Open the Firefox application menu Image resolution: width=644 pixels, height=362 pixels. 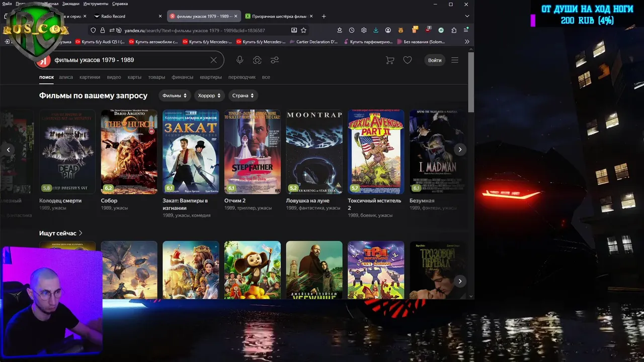click(x=467, y=30)
